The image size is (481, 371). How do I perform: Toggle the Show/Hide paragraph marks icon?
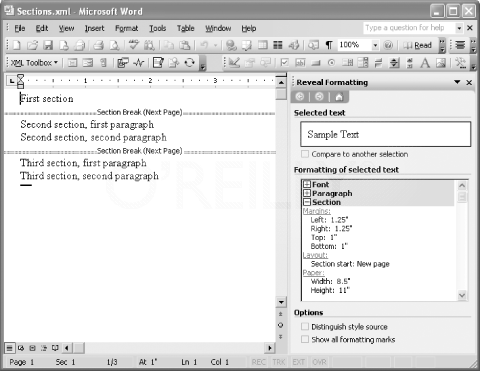[329, 45]
